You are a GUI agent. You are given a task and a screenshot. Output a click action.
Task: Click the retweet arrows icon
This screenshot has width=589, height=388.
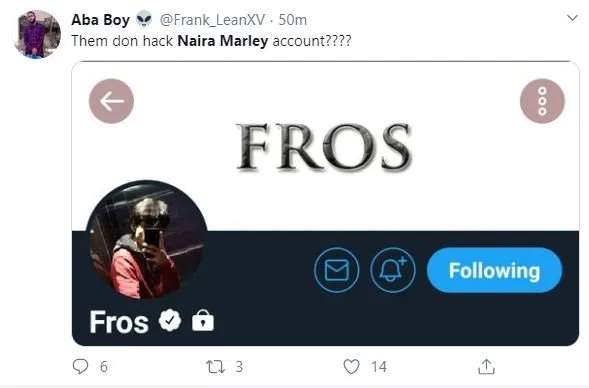click(x=216, y=367)
